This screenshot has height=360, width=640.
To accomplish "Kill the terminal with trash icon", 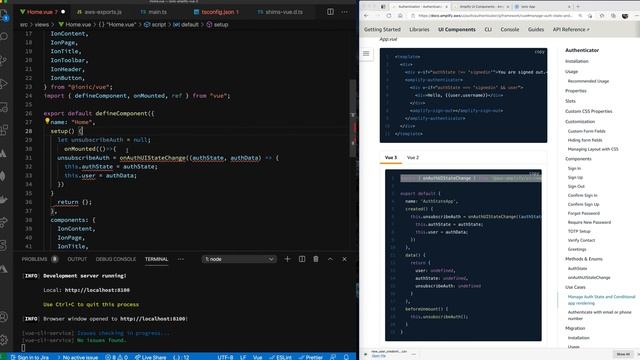I will coord(316,259).
